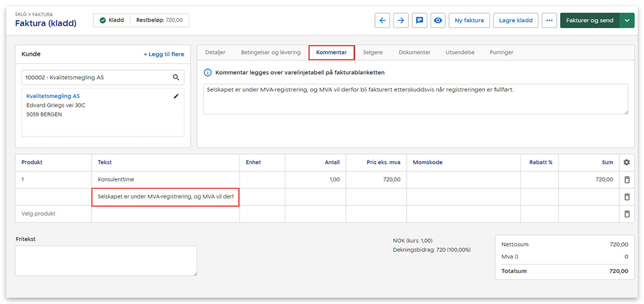Expand the Fakturer og send dropdown arrow
644x304 pixels.
627,20
